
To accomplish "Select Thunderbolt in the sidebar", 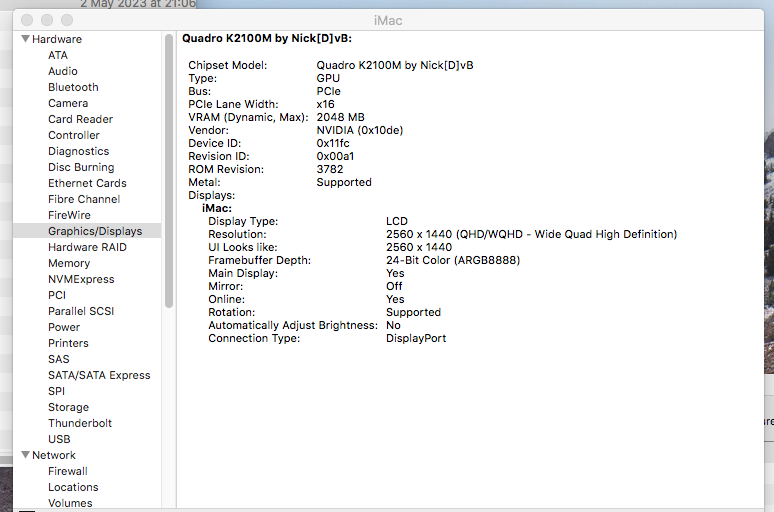I will [80, 423].
